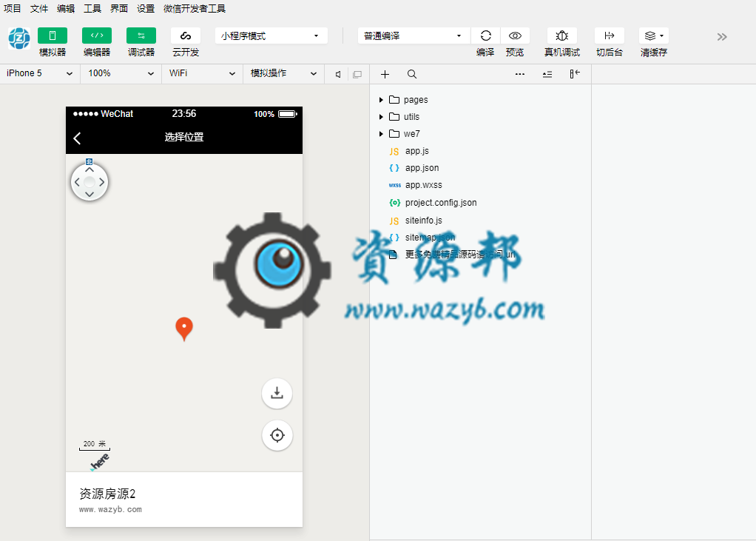Open the clear cache menu (清缓存)
The image size is (756, 541).
point(654,36)
